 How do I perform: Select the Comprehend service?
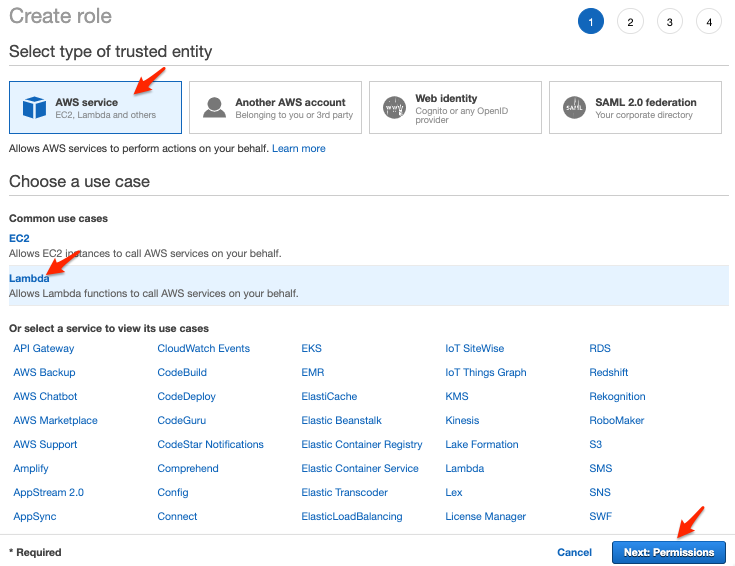tap(188, 468)
